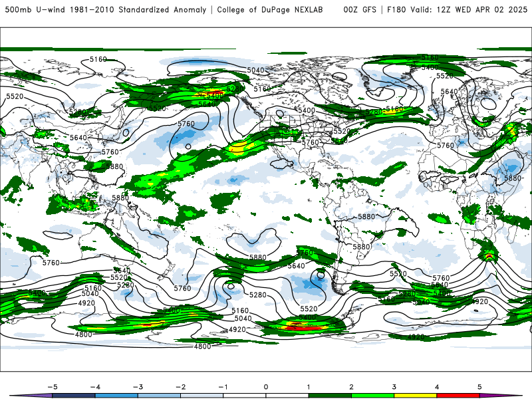Click the "College of DuPage NEXLAB" text
The height and width of the screenshot is (399, 532).
pyautogui.click(x=270, y=9)
